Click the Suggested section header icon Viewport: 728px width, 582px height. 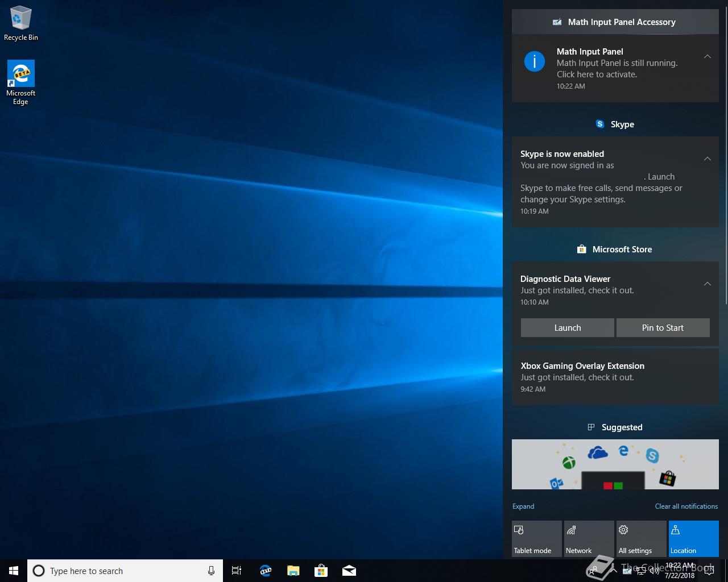coord(591,427)
